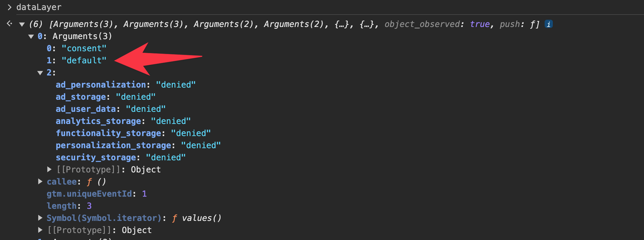Collapse the 0: Arguments(3) entry
The width and height of the screenshot is (644, 240).
pyautogui.click(x=31, y=36)
